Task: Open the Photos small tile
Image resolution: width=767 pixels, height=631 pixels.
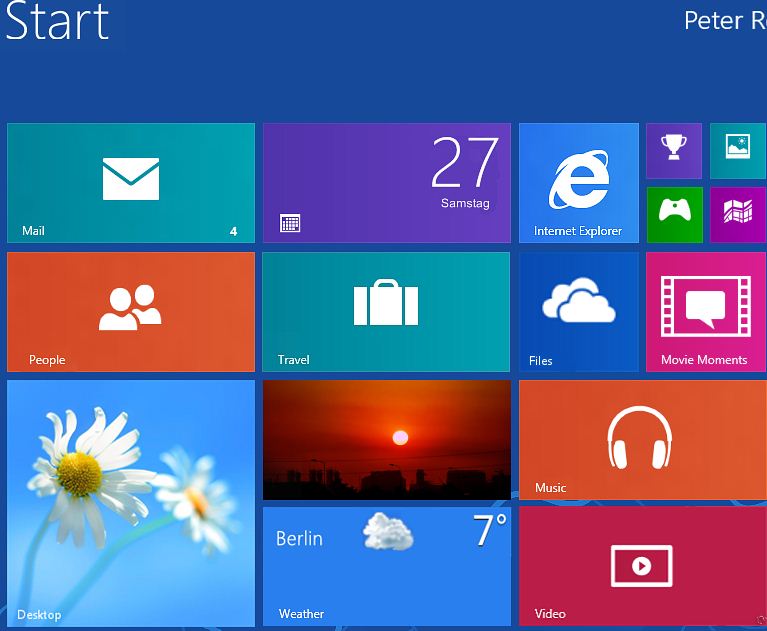Action: pos(738,151)
